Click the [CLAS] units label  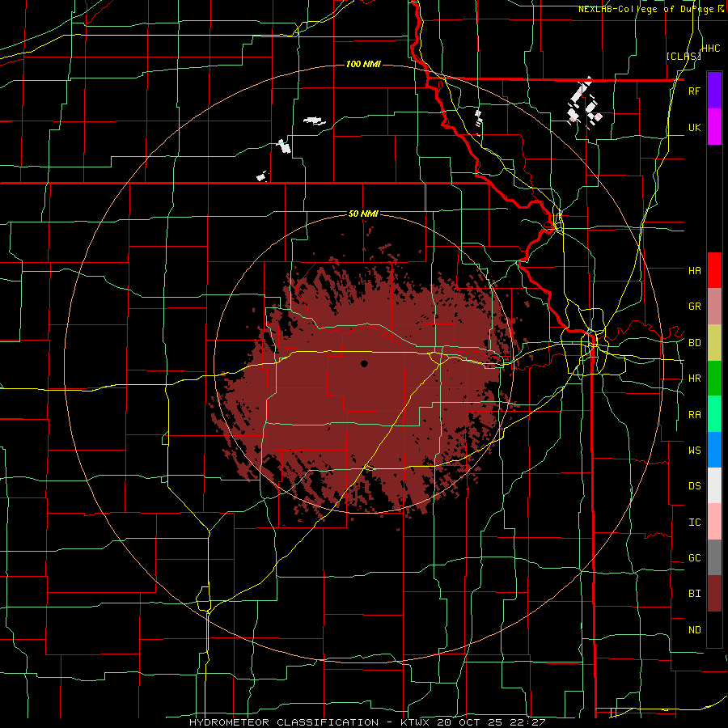pyautogui.click(x=684, y=56)
